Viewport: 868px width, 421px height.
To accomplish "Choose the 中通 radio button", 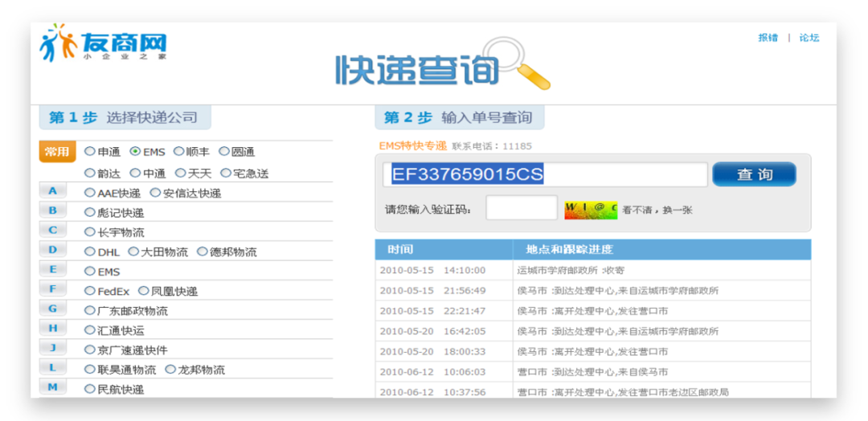I will click(136, 174).
